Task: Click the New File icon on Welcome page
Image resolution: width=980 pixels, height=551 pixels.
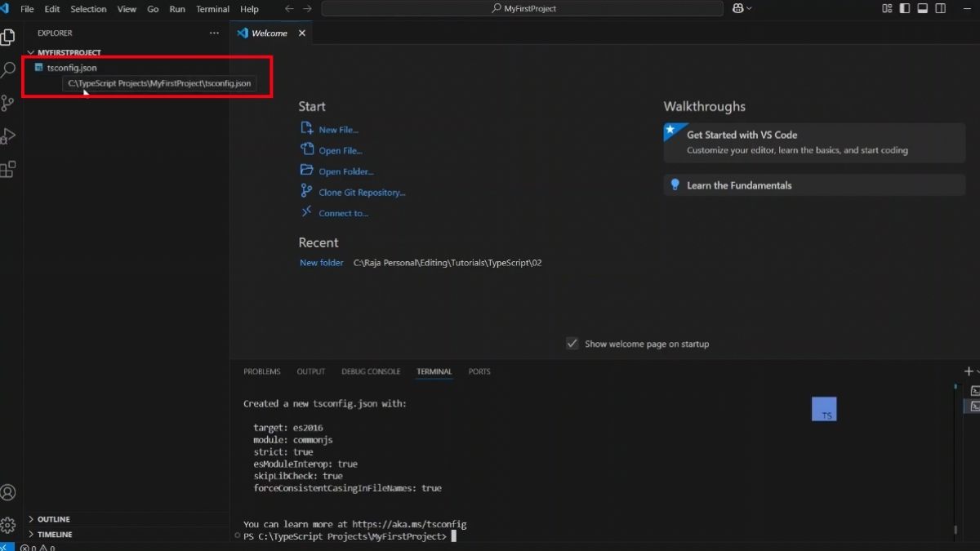Action: point(307,128)
